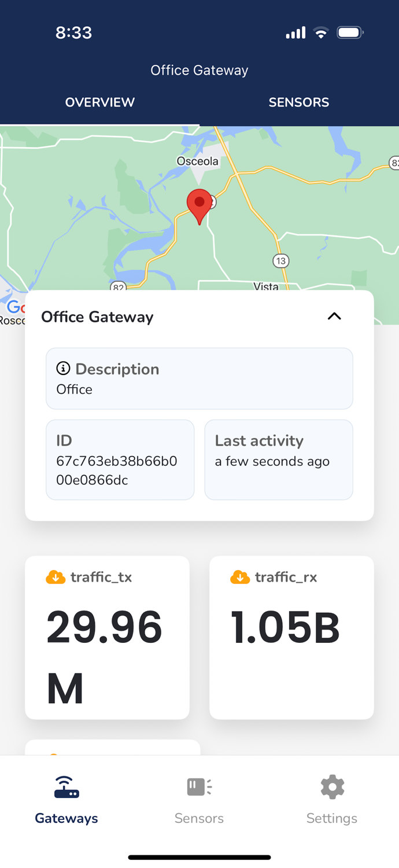Tap the traffic_tx cloud download icon
Image resolution: width=399 pixels, height=868 pixels.
56,577
